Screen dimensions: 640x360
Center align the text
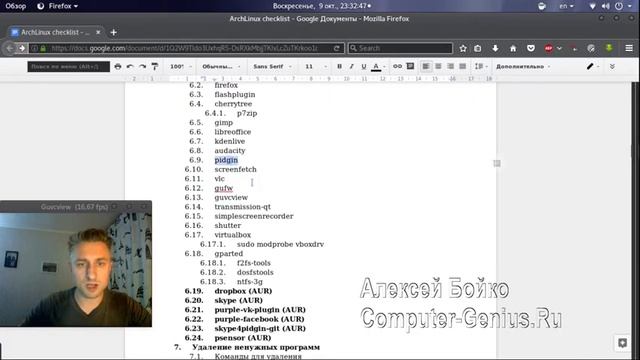(x=438, y=67)
